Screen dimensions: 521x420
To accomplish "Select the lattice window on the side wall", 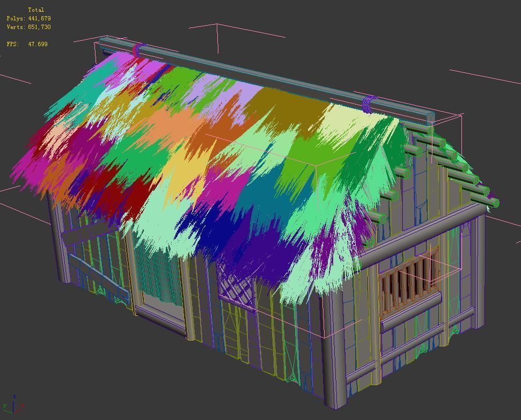I will pyautogui.click(x=237, y=286).
